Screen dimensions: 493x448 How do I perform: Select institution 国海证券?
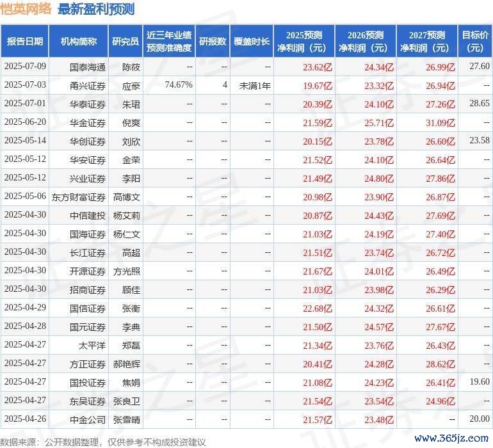(88, 234)
